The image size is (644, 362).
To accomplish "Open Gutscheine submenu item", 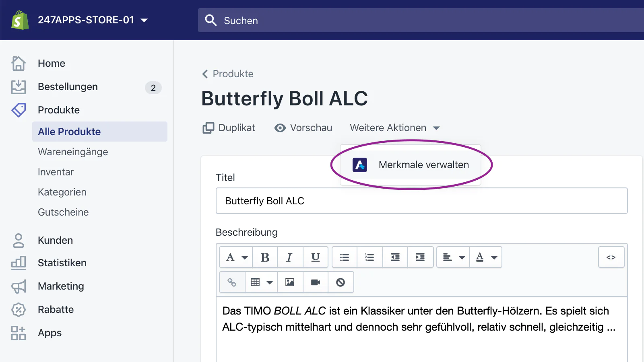I will [x=63, y=212].
